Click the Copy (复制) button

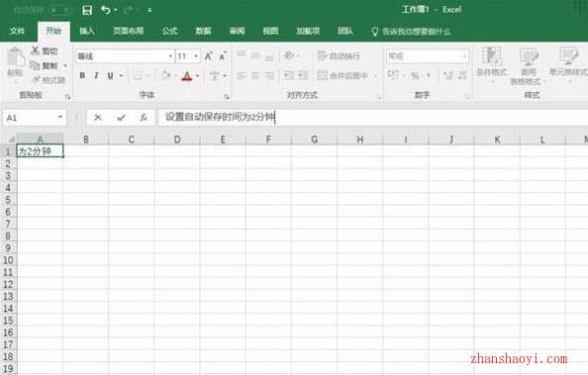click(x=45, y=65)
